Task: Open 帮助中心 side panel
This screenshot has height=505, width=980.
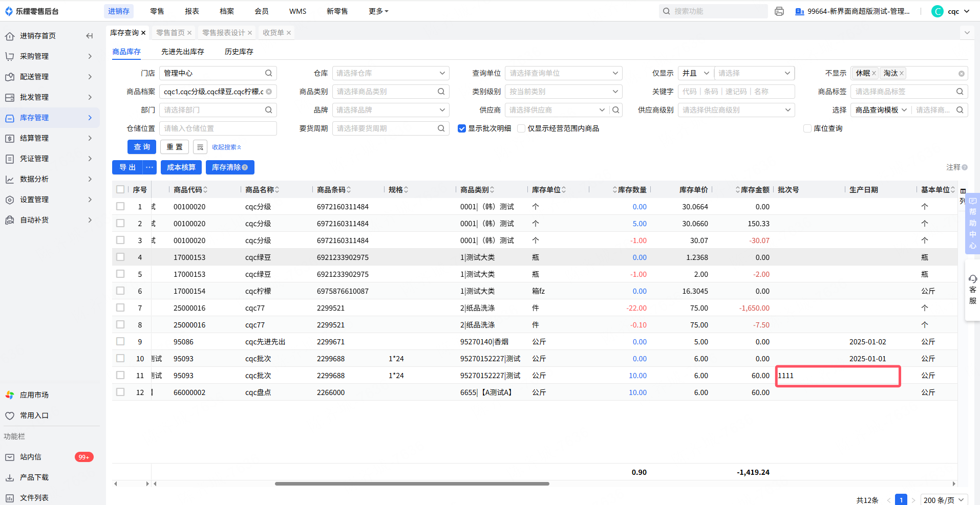Action: tap(973, 224)
